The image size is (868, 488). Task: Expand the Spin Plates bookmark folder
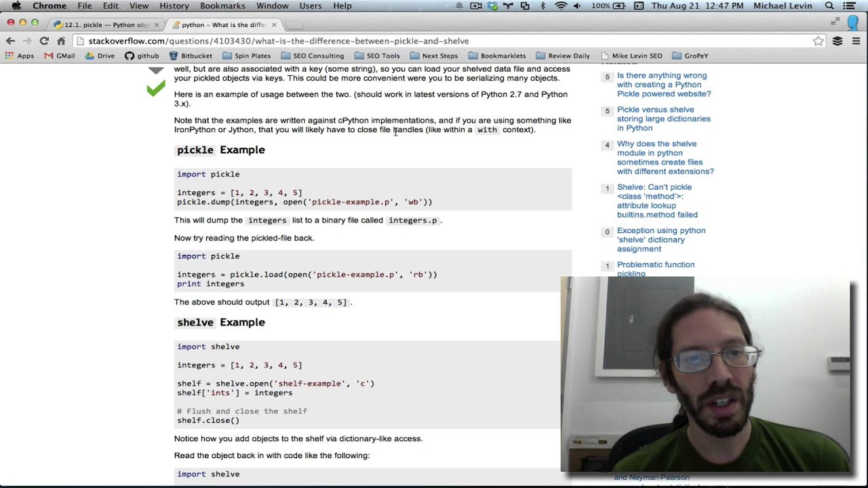(x=246, y=56)
